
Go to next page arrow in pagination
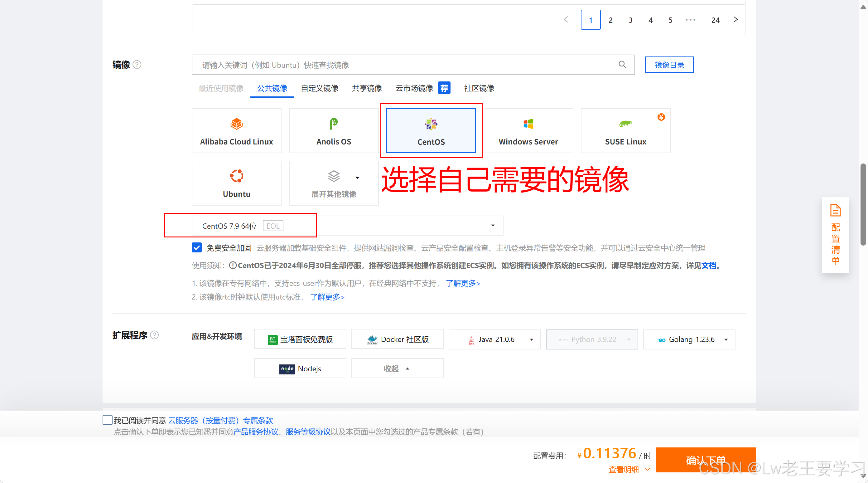click(735, 20)
